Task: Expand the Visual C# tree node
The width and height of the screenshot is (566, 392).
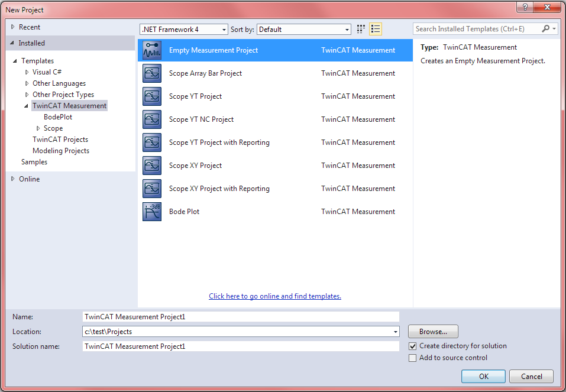Action: tap(27, 72)
